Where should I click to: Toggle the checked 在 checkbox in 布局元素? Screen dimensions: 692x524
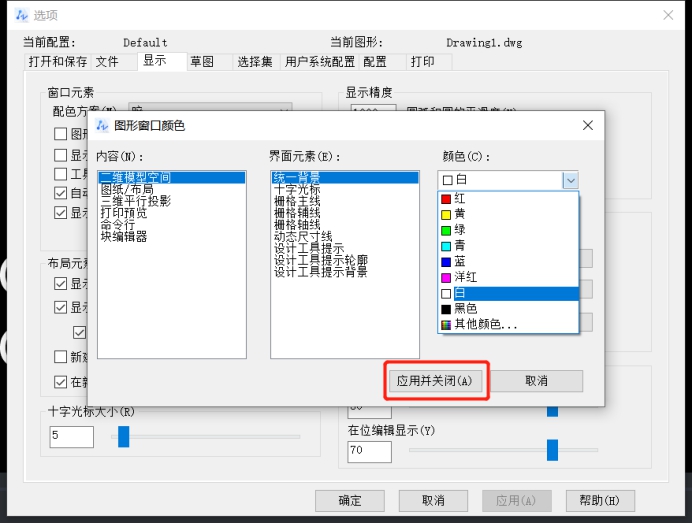pos(60,382)
